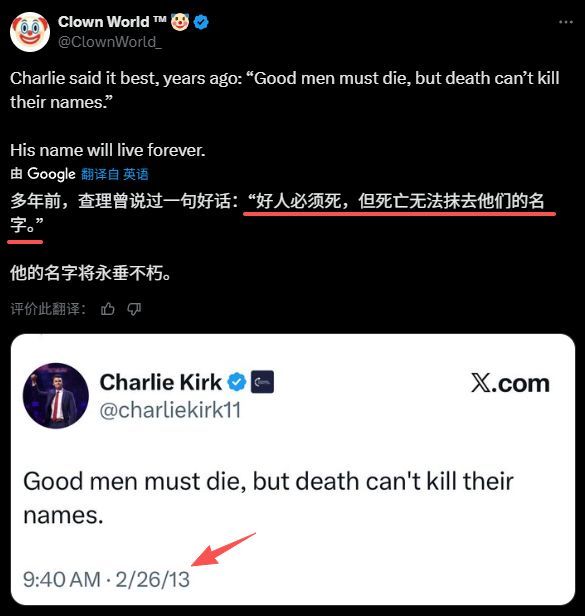Click Charlie Kirk's blue verified checkmark

237,382
